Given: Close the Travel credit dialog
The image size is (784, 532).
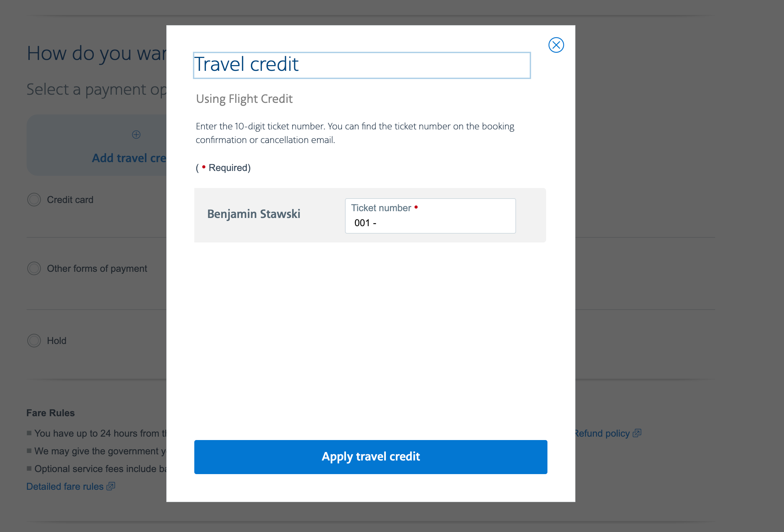Looking at the screenshot, I should tap(556, 45).
